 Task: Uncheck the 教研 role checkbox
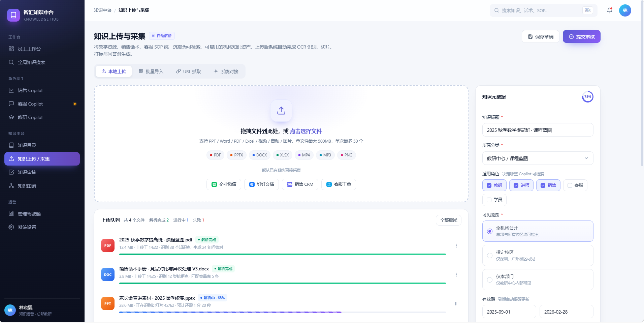(x=489, y=185)
